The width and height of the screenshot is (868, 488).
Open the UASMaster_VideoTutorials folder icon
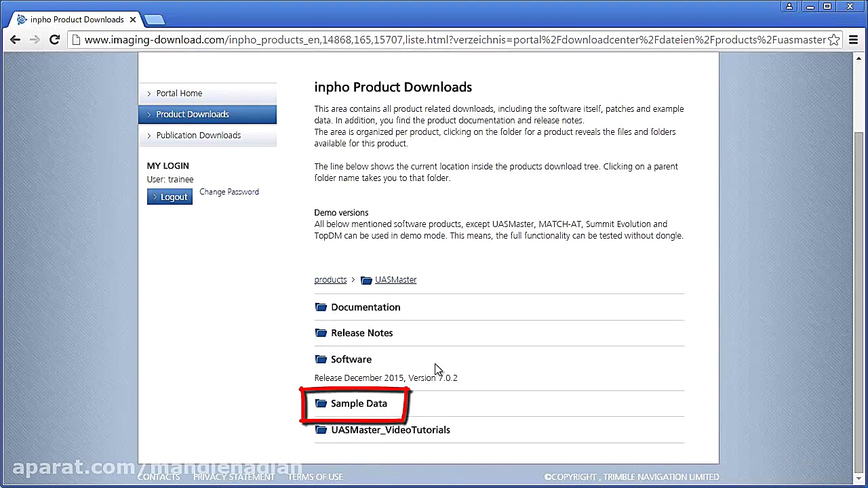click(x=321, y=430)
